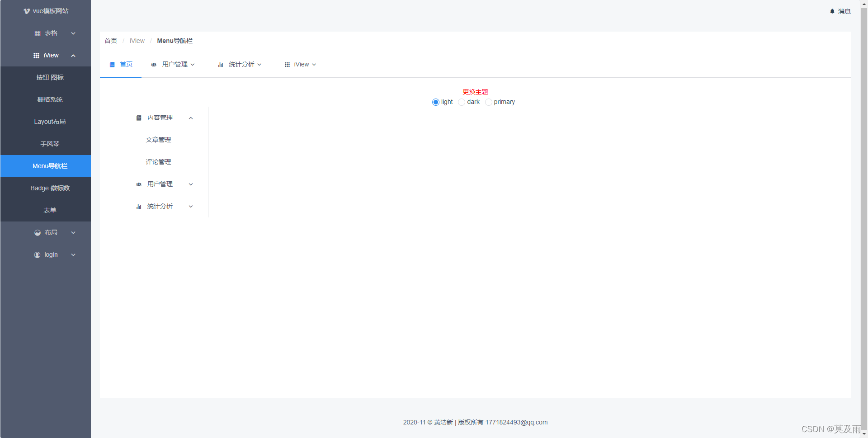Screen dimensions: 868x438
Task: Collapse the 内容管理 submenu chevron
Action: (191, 118)
